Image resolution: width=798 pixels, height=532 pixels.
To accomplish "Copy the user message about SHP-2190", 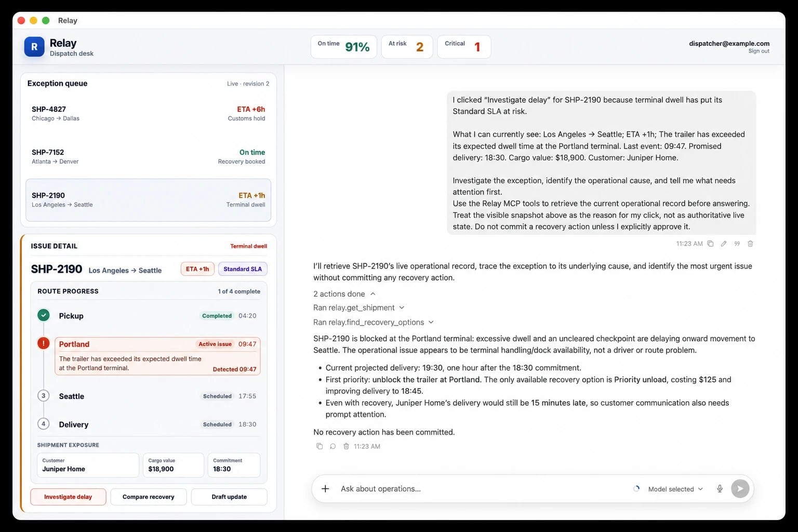I will (710, 244).
